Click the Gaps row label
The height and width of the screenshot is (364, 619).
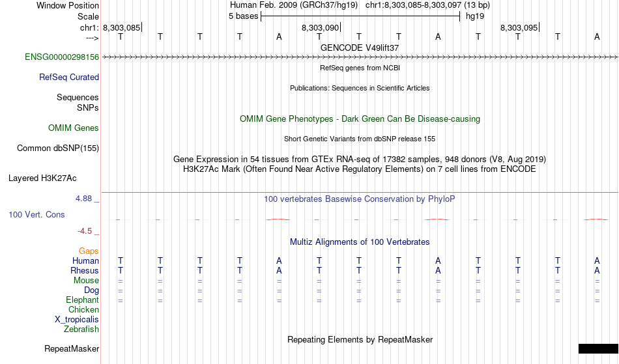[89, 251]
